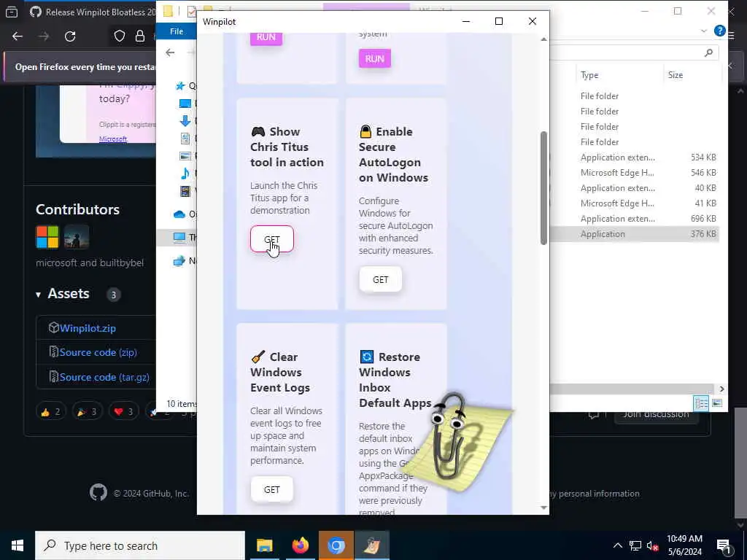Open the Firefox tab list icon
This screenshot has height=560, width=747.
(12, 12)
